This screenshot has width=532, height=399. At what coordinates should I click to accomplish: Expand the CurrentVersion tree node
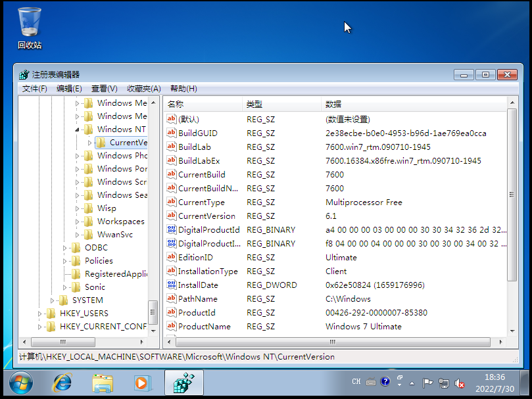[89, 143]
